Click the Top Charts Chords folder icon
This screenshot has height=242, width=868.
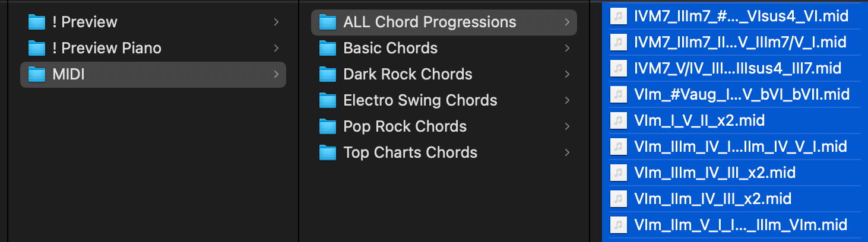coord(328,153)
